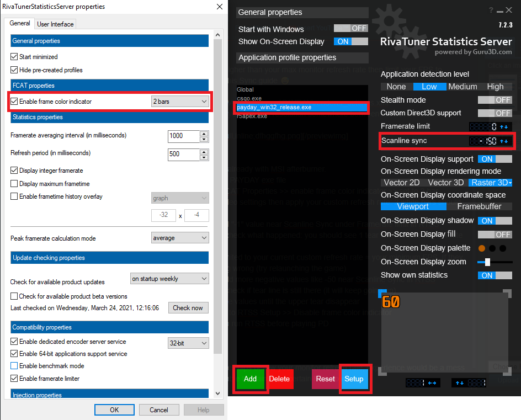Select Vector 3D rendering mode
521x420 pixels.
pyautogui.click(x=445, y=183)
